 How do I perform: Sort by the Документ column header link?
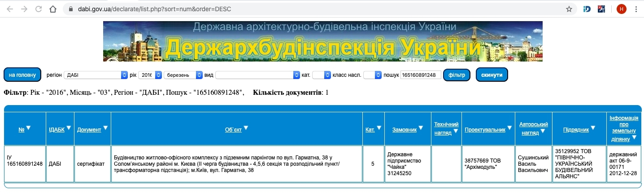click(x=89, y=129)
